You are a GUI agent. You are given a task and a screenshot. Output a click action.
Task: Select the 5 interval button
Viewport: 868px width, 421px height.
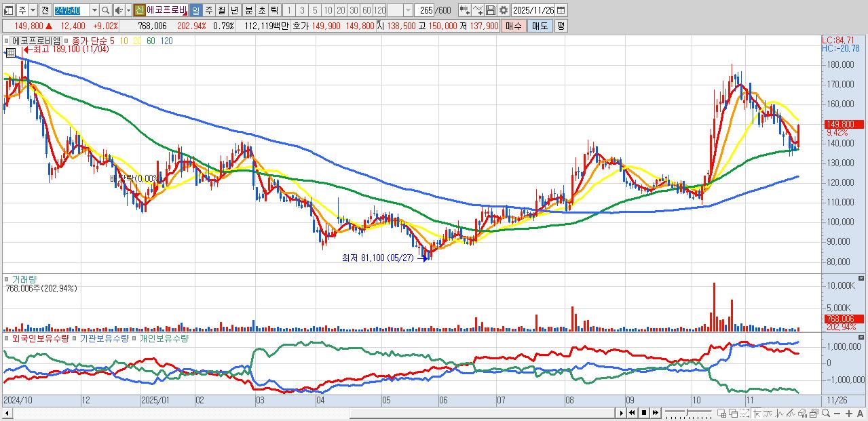click(315, 10)
